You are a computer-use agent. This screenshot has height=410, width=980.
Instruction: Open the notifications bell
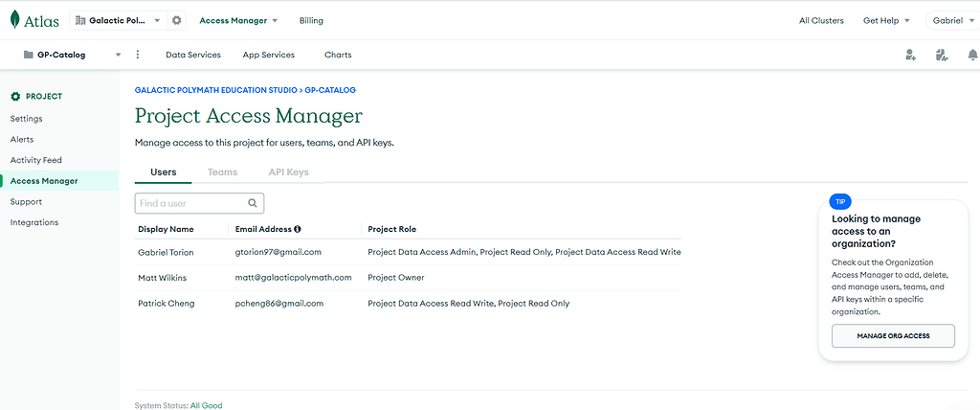971,56
